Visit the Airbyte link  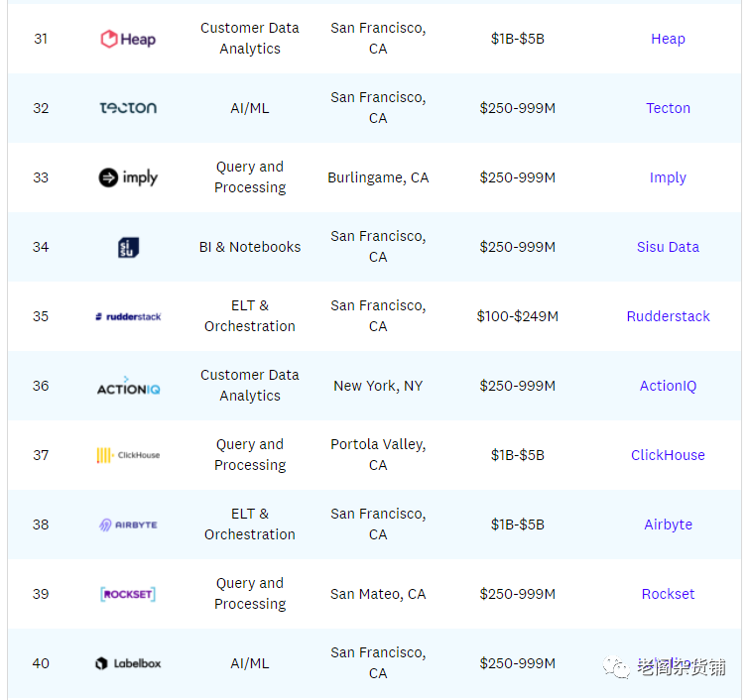(668, 525)
